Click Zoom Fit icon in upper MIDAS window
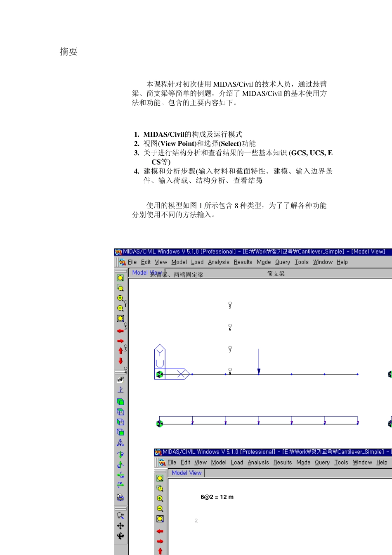The image size is (392, 555). 120,278
